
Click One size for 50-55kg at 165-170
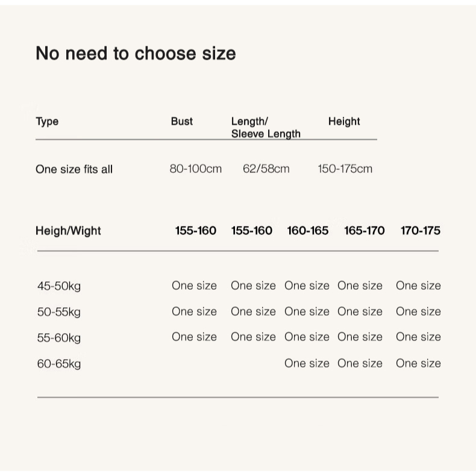(x=360, y=312)
